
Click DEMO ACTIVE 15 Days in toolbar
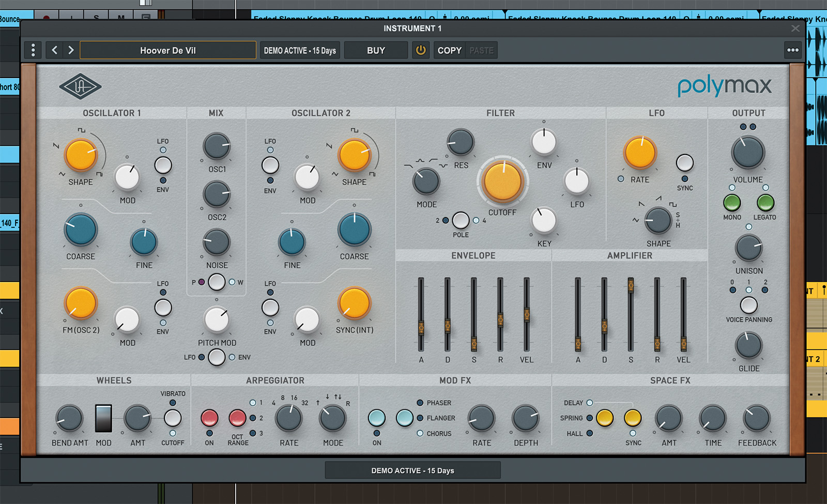pos(300,50)
